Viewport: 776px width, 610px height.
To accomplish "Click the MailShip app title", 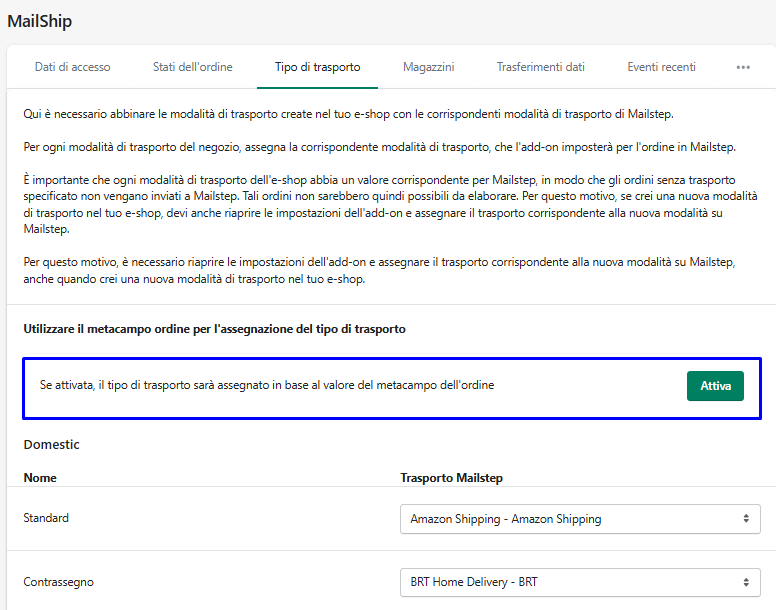I will 40,21.
